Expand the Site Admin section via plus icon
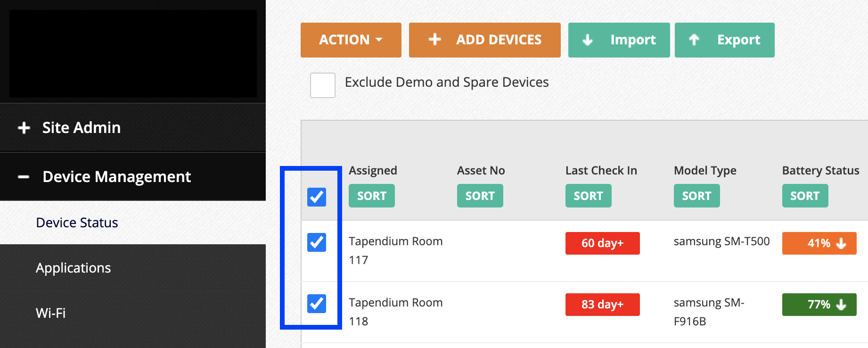Viewport: 868px width, 348px height. coord(24,127)
